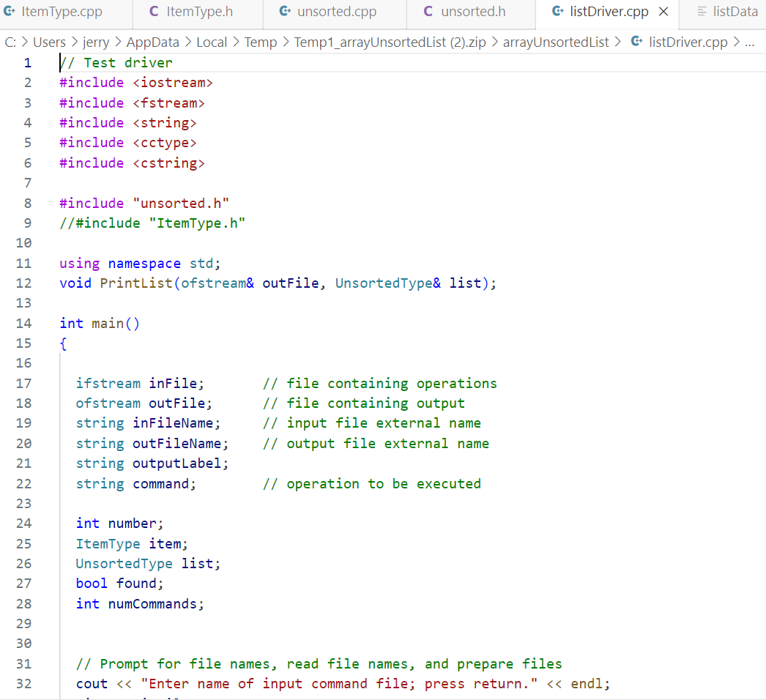Expand the chevron after arrayUnsortedList breadcrumb
Image resolution: width=766 pixels, height=700 pixels.
point(618,42)
